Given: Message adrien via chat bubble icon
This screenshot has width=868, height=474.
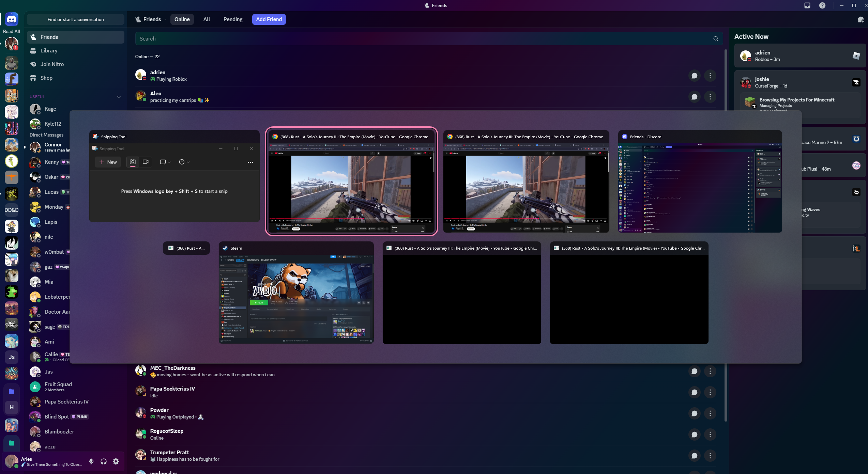Looking at the screenshot, I should pos(694,76).
